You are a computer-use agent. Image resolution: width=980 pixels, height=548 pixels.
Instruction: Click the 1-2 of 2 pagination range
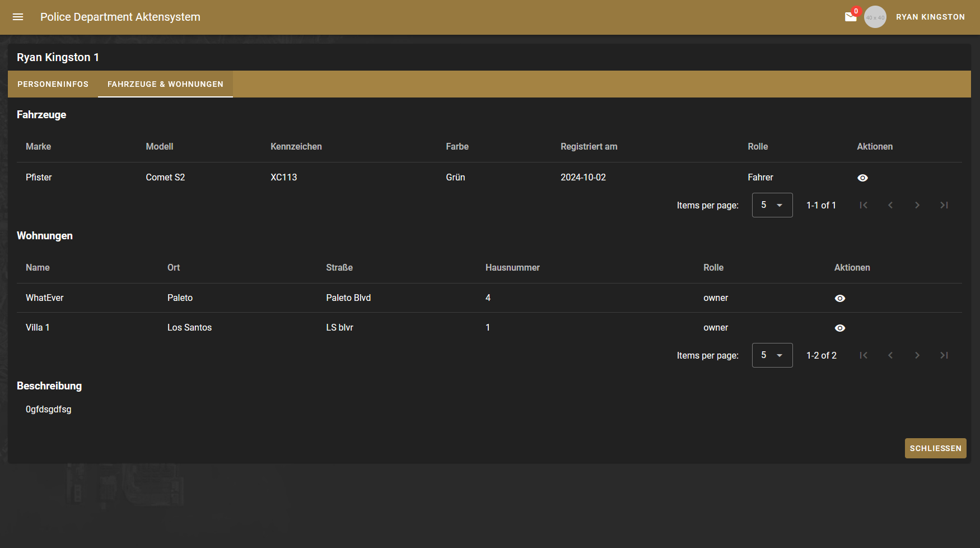pos(822,355)
